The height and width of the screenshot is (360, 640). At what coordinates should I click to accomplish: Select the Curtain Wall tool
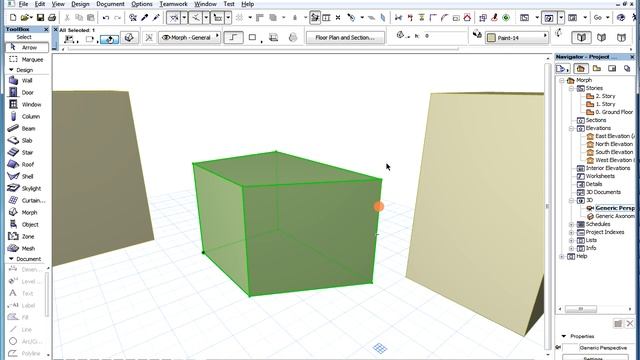coord(27,200)
